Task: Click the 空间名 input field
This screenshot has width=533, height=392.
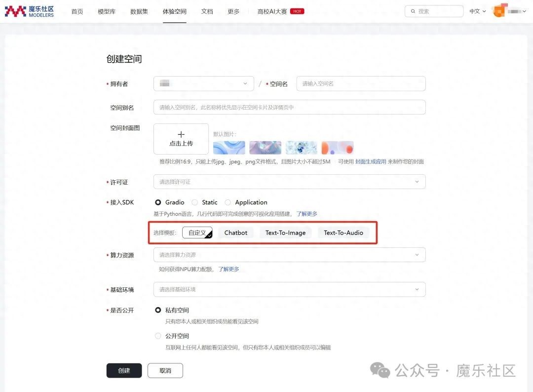Action: tap(361, 84)
